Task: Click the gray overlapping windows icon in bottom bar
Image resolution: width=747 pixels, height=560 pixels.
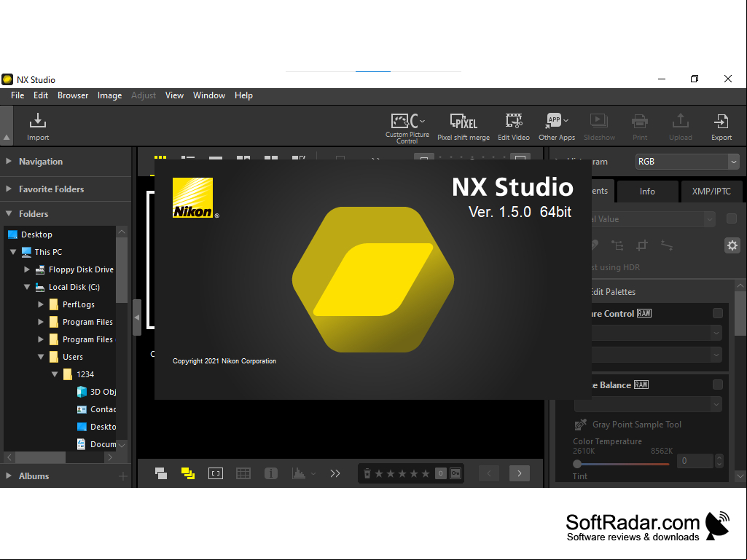Action: tap(161, 473)
